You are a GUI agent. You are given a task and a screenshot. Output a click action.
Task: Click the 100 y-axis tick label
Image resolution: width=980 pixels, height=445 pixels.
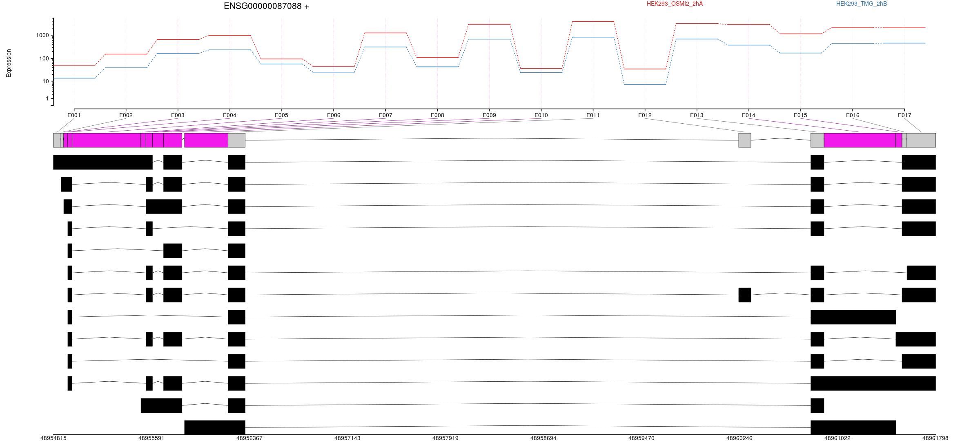pos(44,59)
